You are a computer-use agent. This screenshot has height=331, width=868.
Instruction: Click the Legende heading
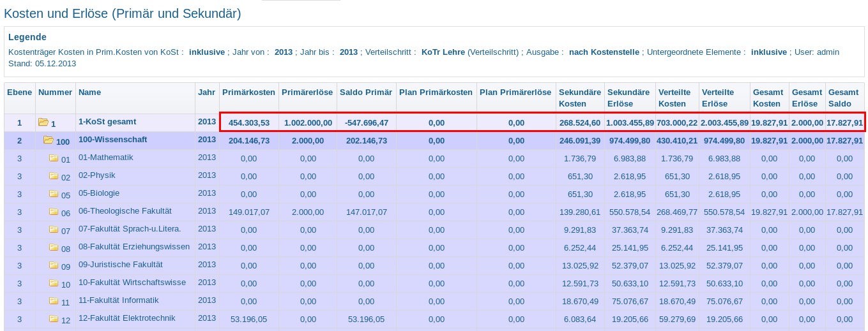[27, 37]
